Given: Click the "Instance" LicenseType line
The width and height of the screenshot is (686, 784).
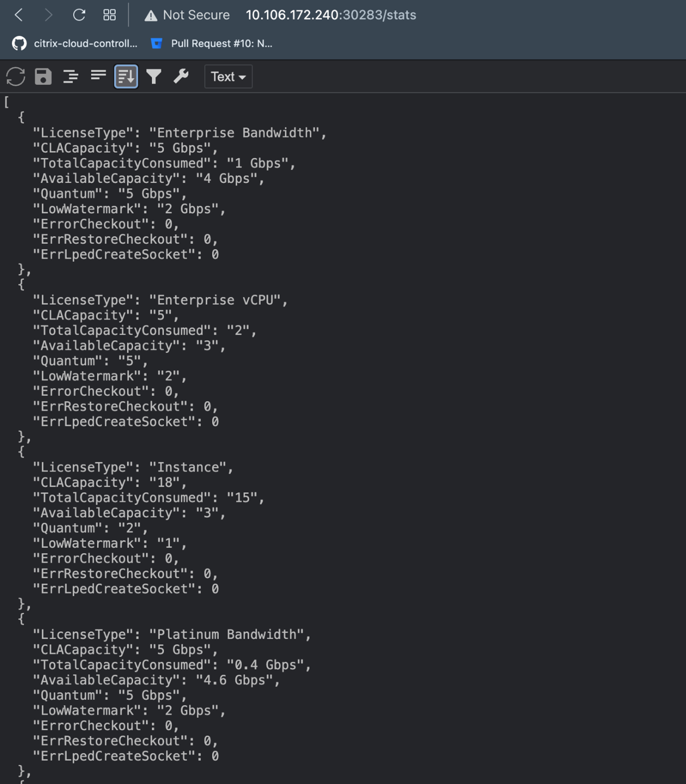Looking at the screenshot, I should tap(133, 467).
